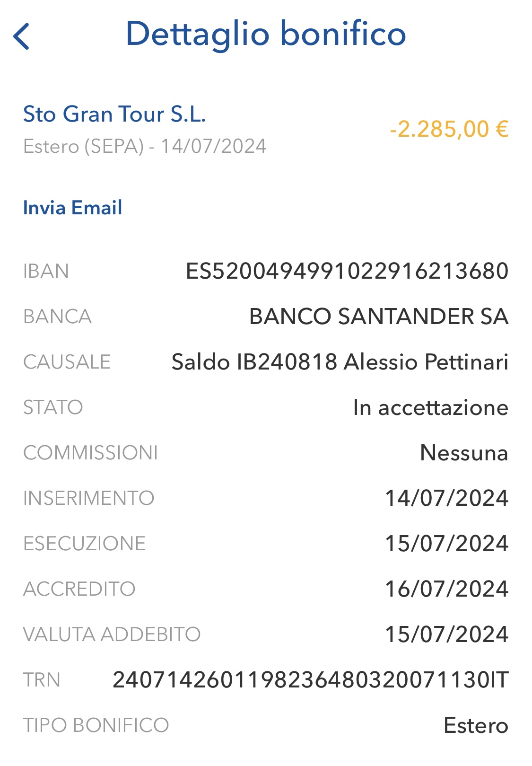The image size is (532, 766).
Task: Click the -2.285,00 € amount
Action: pos(449,129)
